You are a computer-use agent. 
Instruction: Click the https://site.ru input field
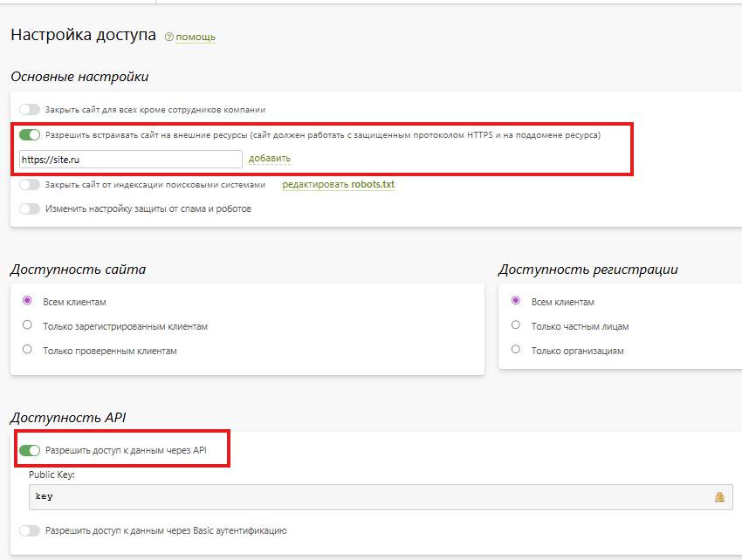(131, 160)
